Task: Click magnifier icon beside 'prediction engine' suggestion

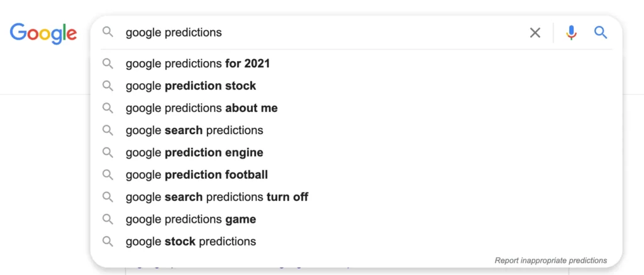Action: (108, 152)
